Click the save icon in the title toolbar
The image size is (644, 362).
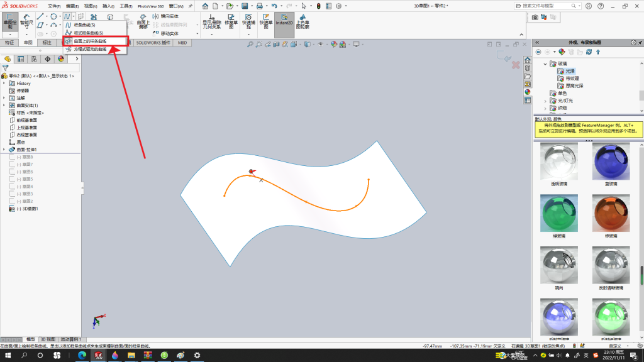click(x=245, y=6)
